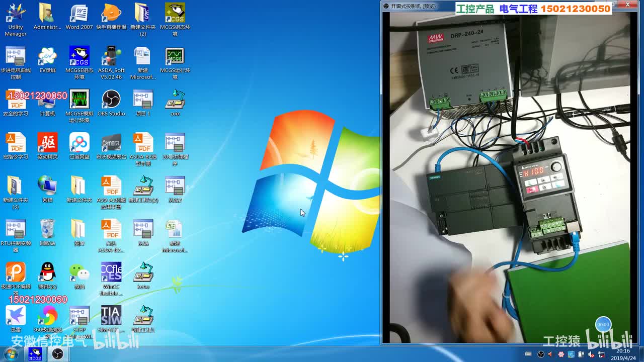644x362 pixels.
Task: Select the ASDA-B2选型手册 PDF icon
Action: (x=143, y=150)
